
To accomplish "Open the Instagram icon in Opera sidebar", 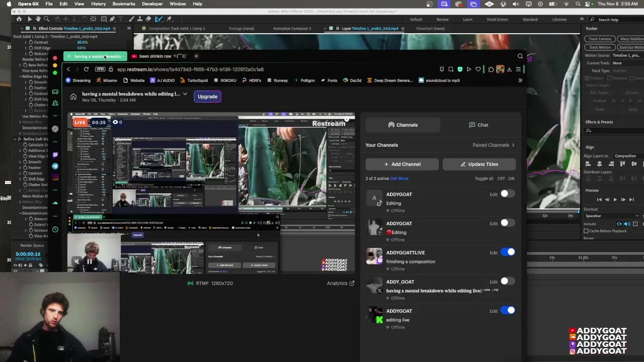I will point(55,177).
